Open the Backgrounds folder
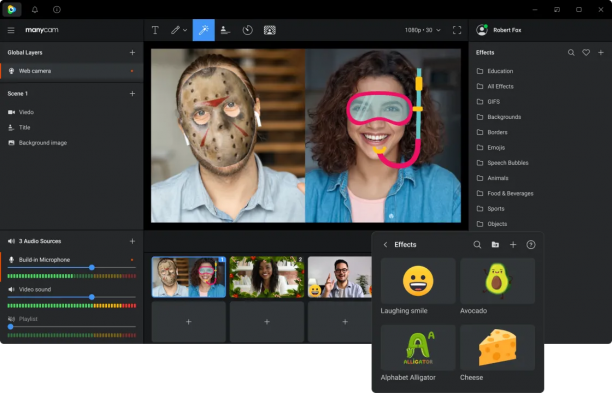612x393 pixels. [x=499, y=117]
